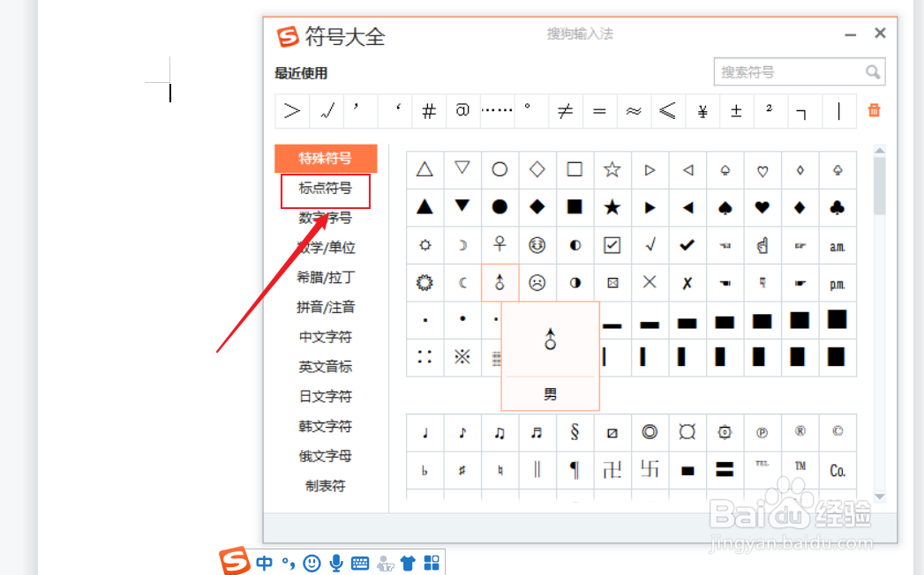Click the user account icon on Sogou toolbar

click(x=385, y=562)
